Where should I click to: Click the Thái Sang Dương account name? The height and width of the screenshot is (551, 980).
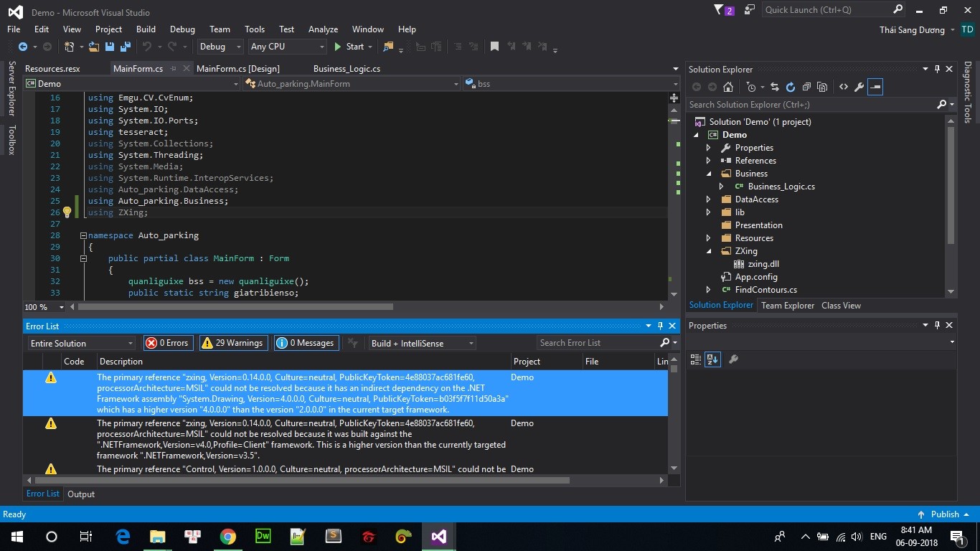click(913, 30)
